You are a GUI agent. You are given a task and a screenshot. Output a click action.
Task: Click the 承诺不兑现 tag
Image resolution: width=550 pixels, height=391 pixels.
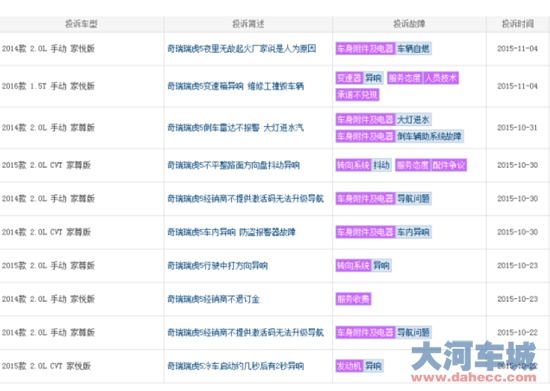coord(357,95)
